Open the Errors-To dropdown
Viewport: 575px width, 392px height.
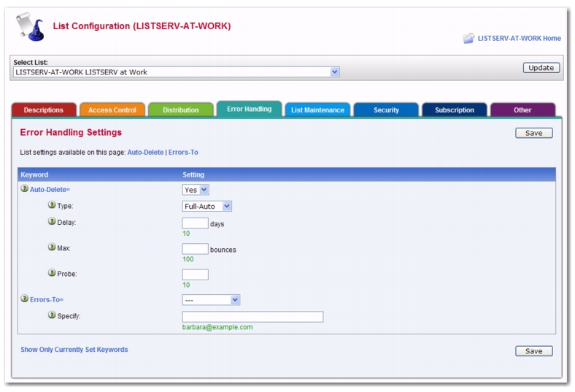pos(211,300)
